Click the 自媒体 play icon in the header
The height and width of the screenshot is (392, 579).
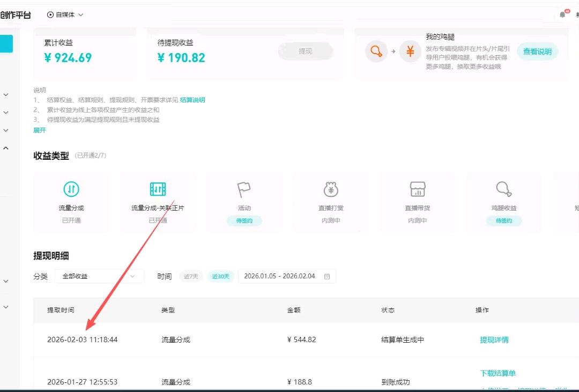click(50, 14)
